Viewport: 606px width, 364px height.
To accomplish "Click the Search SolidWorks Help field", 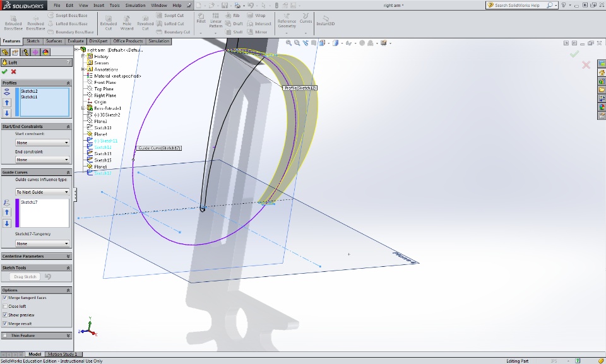I will coord(520,5).
